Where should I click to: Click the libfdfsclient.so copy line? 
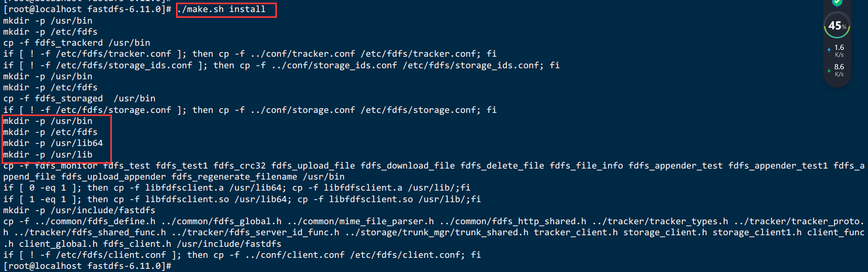(242, 200)
